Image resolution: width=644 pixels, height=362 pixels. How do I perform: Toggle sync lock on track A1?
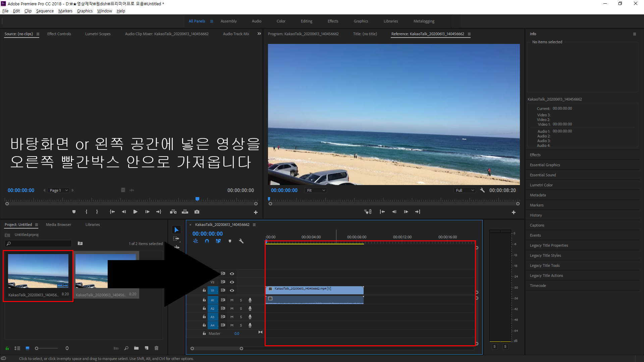coord(223,300)
